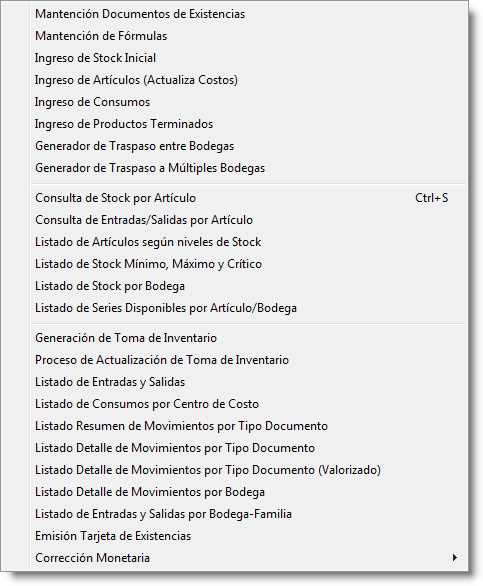This screenshot has width=483, height=586.
Task: Open Listado de Consumos por Centro de Costo
Action: pos(249,404)
